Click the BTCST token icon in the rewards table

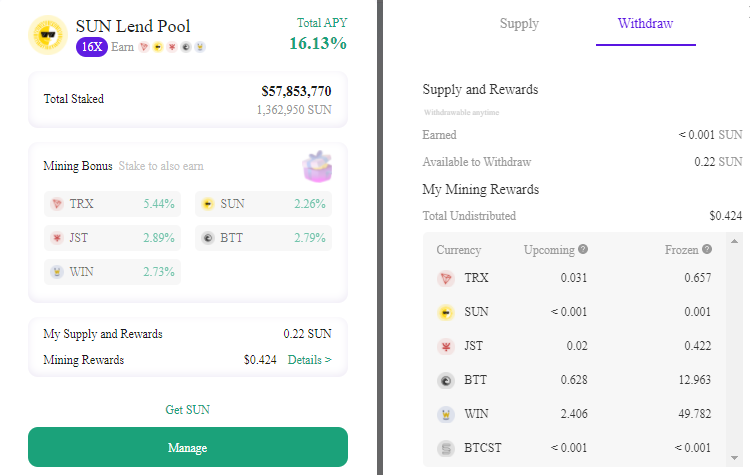pos(446,448)
